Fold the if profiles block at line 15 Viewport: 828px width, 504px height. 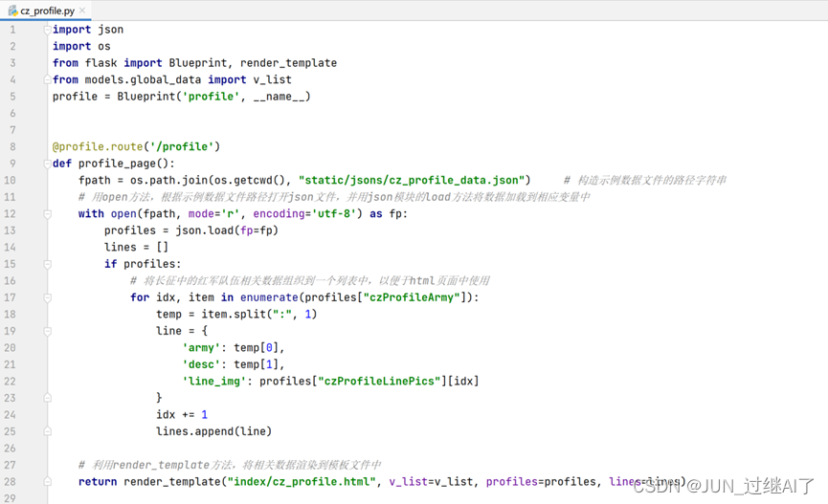[47, 264]
